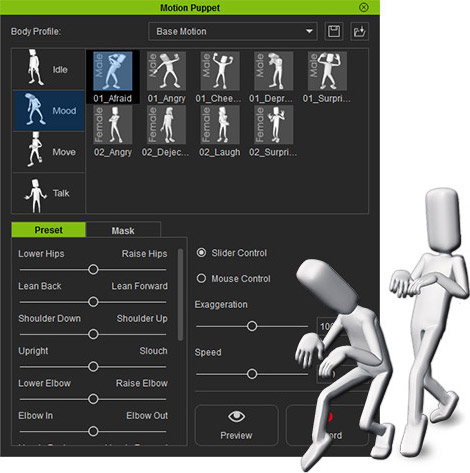The image size is (470, 473).
Task: Choose the 01_Angry male motion thumbnail
Action: tap(166, 71)
